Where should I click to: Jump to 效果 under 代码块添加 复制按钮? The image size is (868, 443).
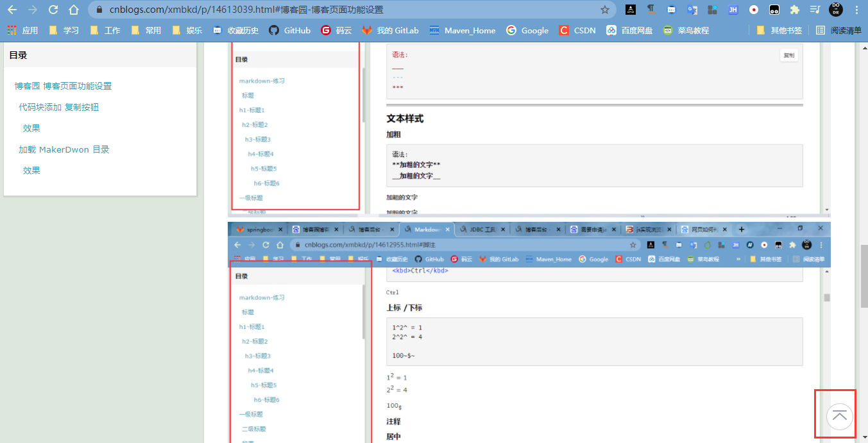click(31, 128)
